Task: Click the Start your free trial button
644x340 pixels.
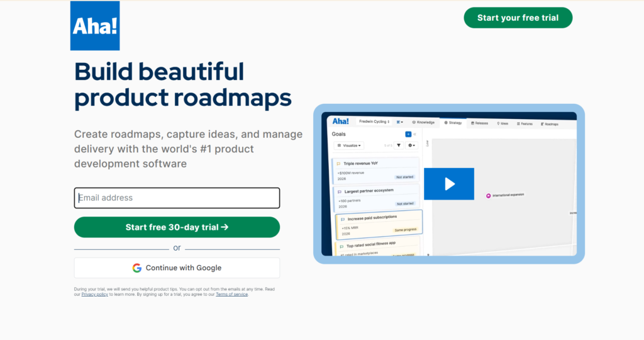Action: point(518,18)
